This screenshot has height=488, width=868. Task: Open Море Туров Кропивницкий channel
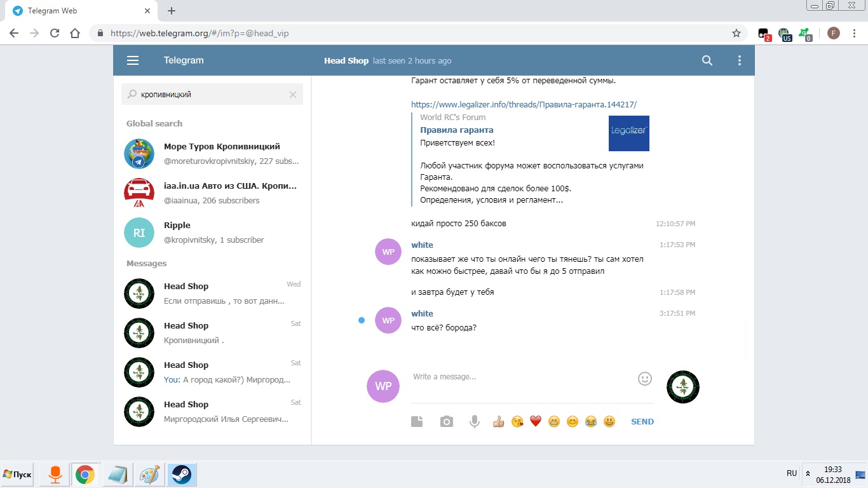click(212, 154)
